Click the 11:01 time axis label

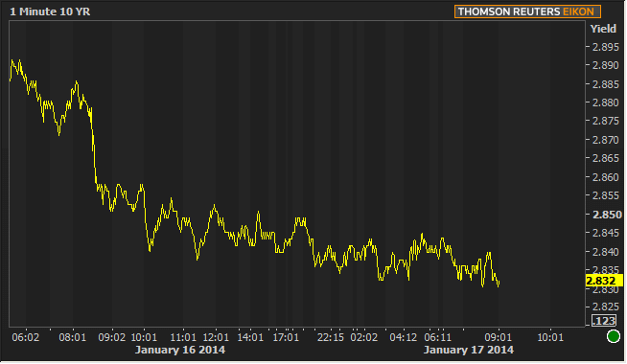click(183, 337)
